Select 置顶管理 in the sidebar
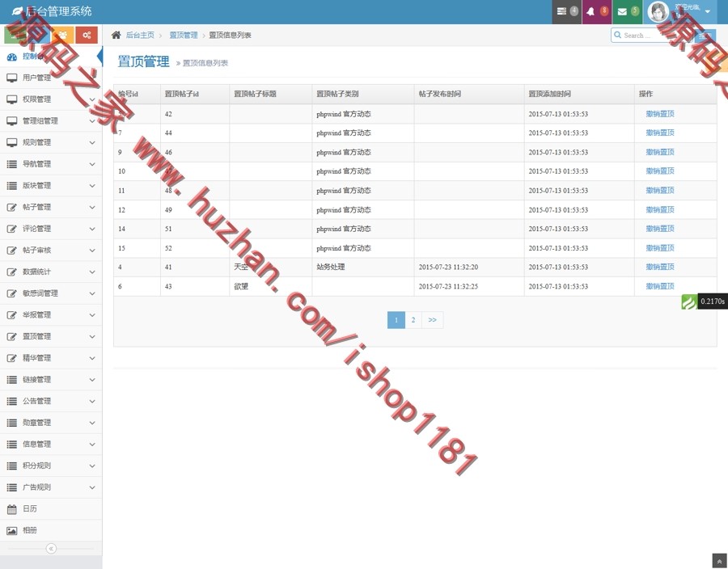728x569 pixels. coord(42,336)
